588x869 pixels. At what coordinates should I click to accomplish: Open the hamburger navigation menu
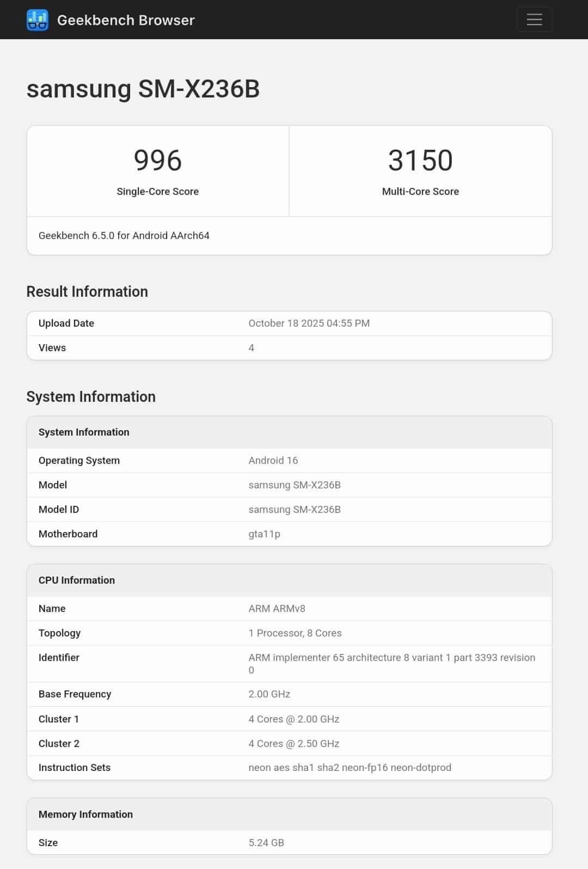534,20
